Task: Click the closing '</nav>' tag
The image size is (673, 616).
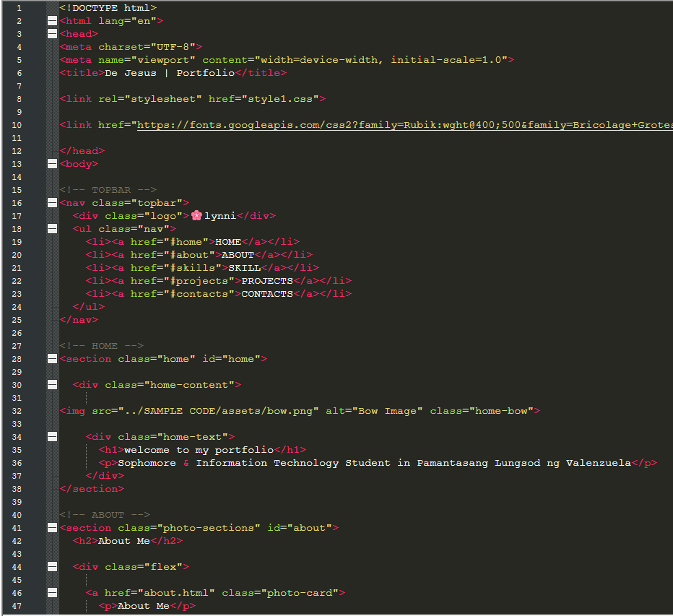Action: [x=79, y=320]
